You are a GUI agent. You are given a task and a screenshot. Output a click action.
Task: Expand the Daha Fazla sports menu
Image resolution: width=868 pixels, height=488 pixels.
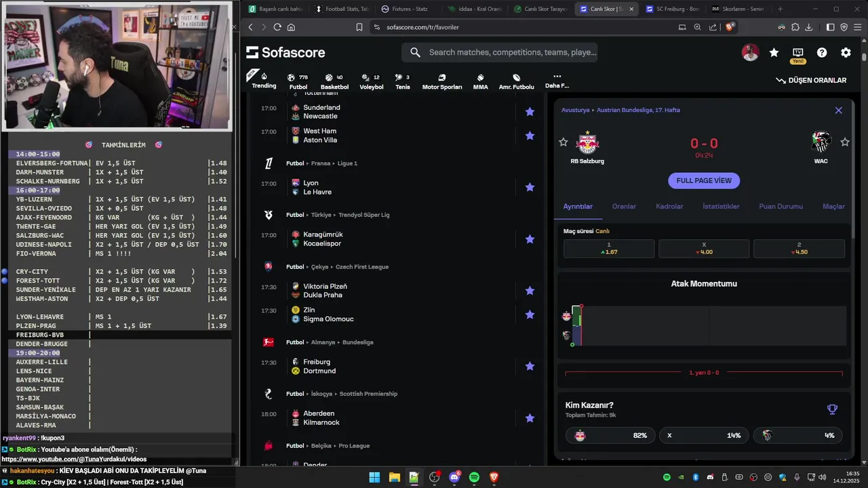557,81
